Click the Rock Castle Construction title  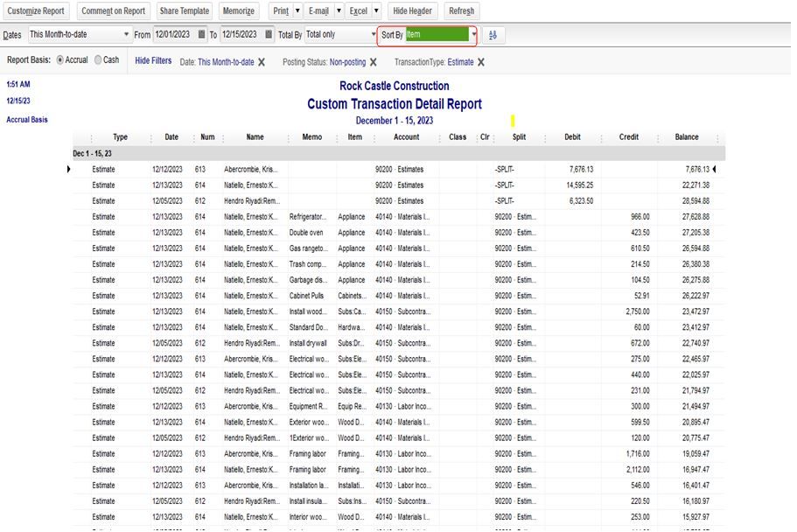(394, 86)
